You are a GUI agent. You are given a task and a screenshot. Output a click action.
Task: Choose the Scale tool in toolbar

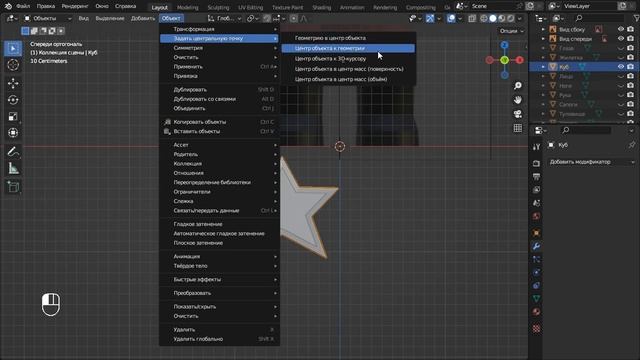tap(13, 116)
